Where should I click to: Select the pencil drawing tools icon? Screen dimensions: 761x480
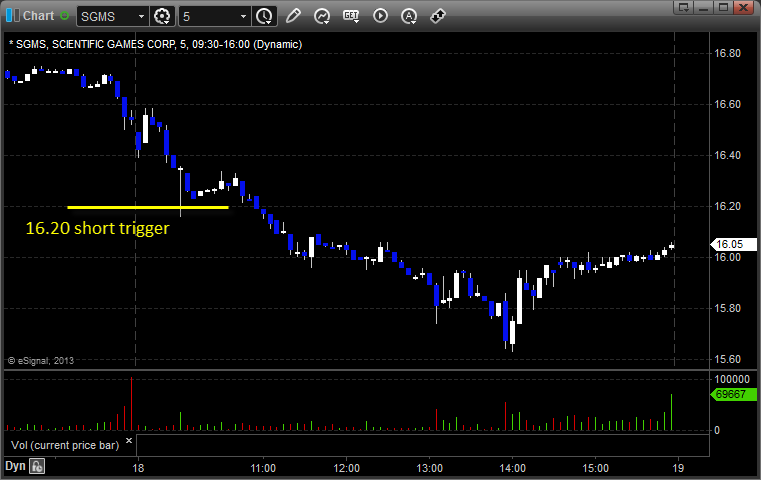[293, 16]
